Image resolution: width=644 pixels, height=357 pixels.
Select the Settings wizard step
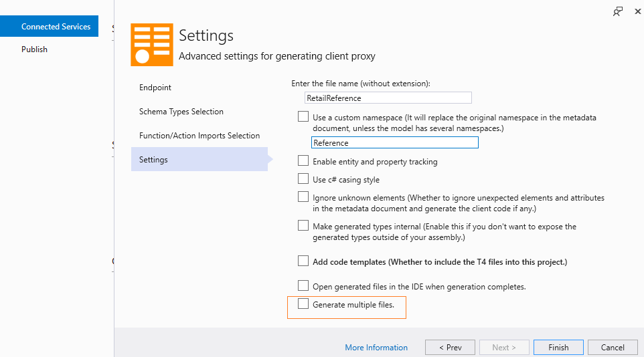click(154, 160)
